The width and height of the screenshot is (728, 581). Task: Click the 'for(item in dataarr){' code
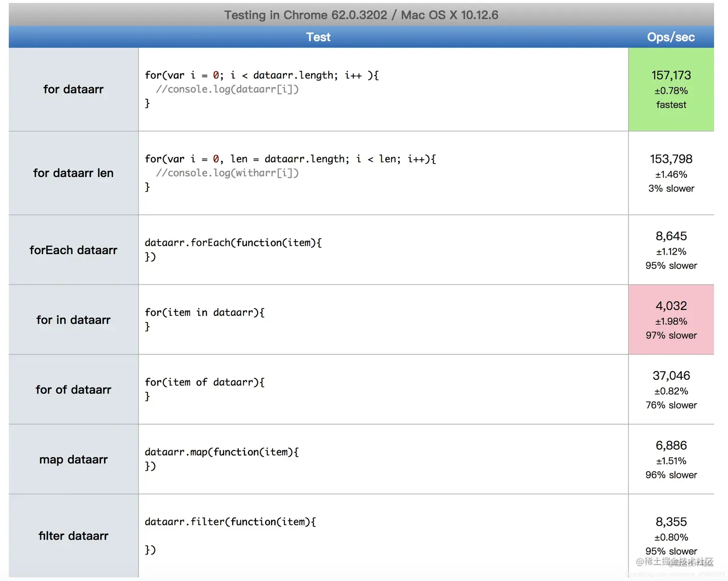(205, 312)
